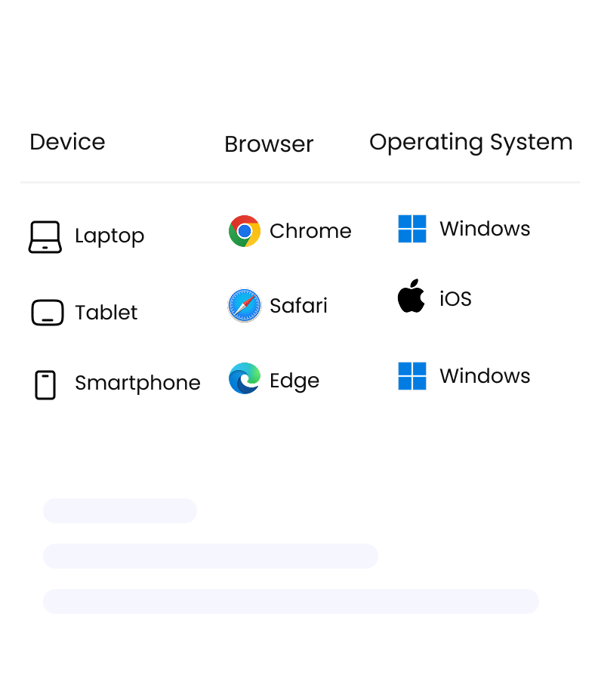The image size is (598, 700).
Task: Click the medium-length placeholder bar
Action: (211, 556)
